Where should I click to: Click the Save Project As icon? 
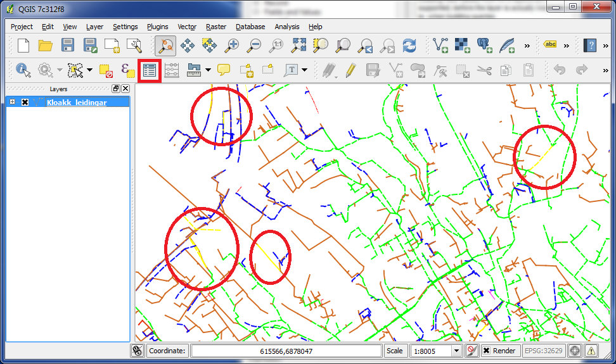(90, 46)
